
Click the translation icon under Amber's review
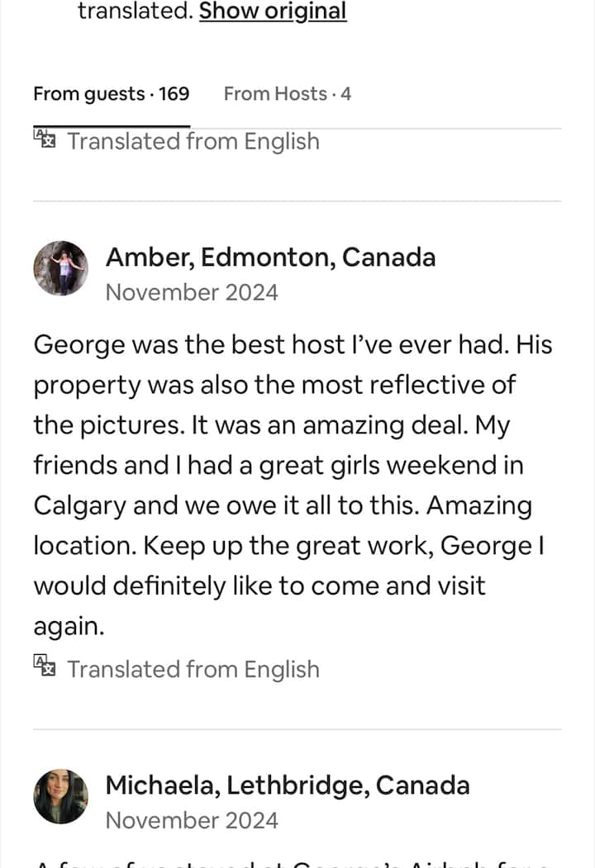tap(44, 666)
